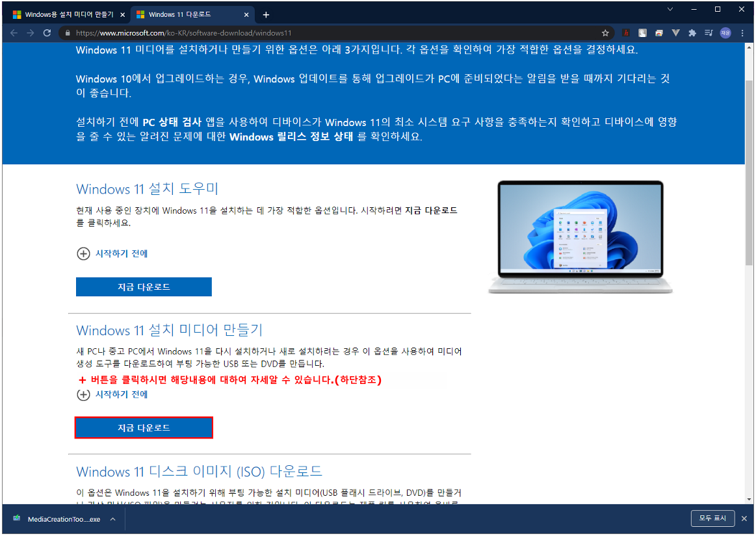Open the 'PC 상태 검사' link
The width and height of the screenshot is (756, 536).
tap(172, 122)
